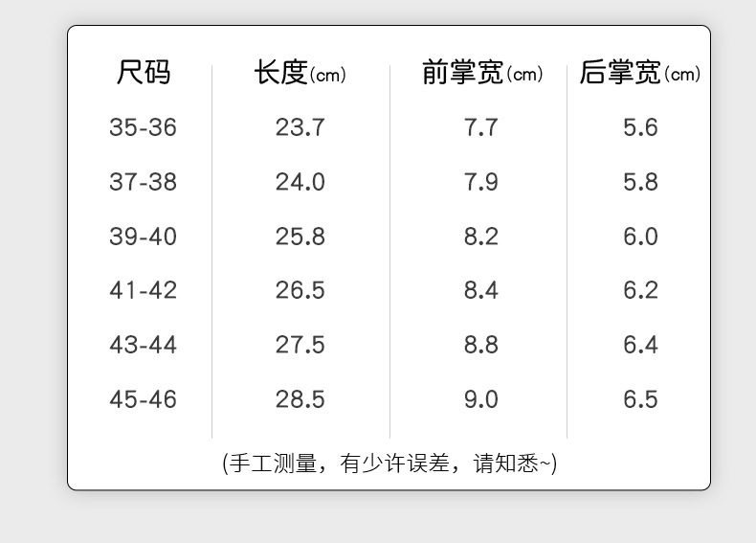Select the 41-42 size row label
The height and width of the screenshot is (543, 756).
(x=144, y=290)
